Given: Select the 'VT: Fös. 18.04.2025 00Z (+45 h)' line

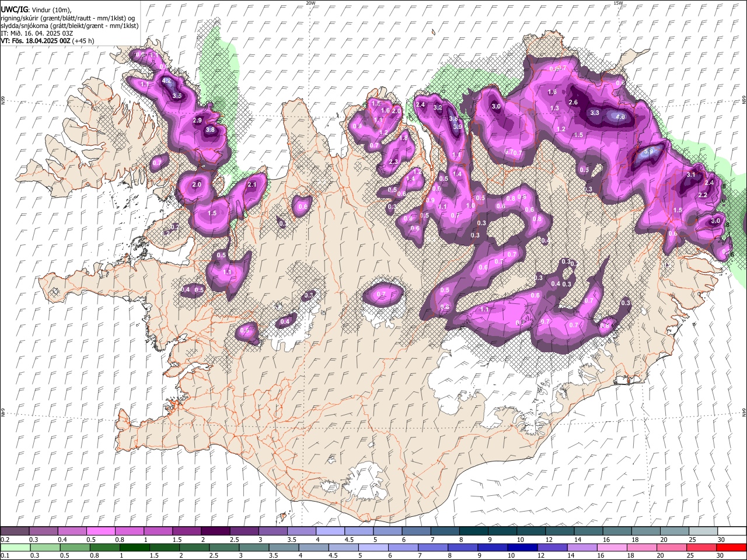Looking at the screenshot, I should pos(48,41).
